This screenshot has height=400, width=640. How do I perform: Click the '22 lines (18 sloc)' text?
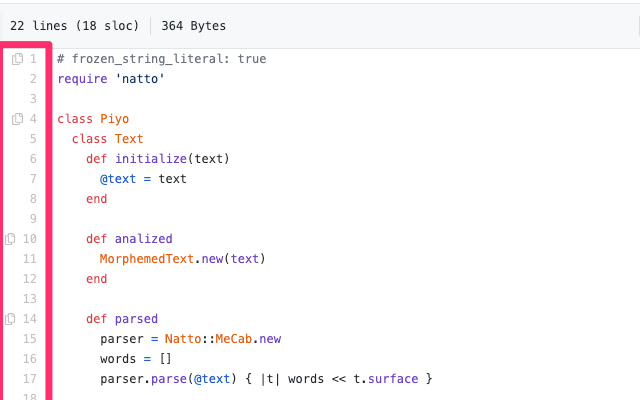tap(74, 26)
